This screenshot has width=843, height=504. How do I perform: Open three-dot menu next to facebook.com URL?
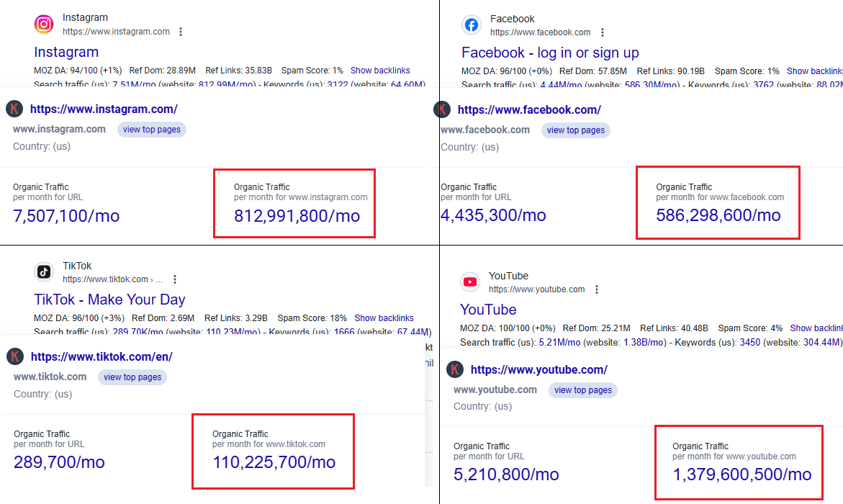pos(602,32)
